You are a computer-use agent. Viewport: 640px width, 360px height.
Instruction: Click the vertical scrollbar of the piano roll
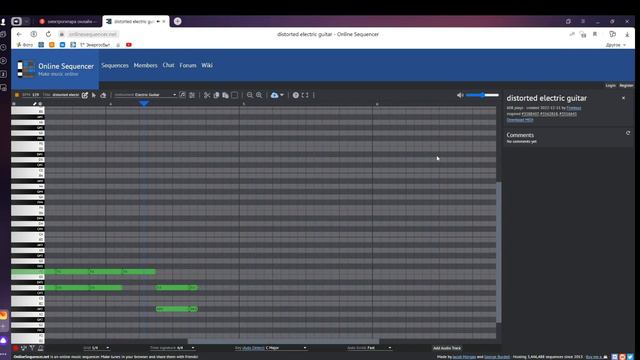(x=499, y=252)
